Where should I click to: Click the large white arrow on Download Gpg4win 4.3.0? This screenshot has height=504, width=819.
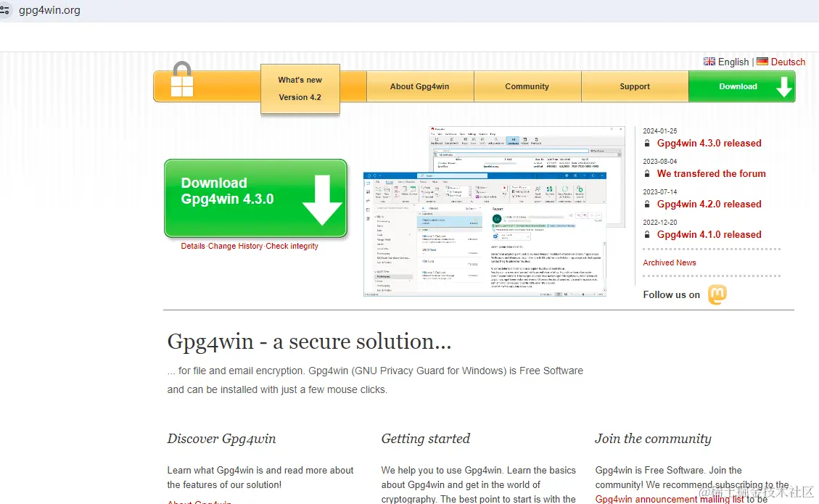click(322, 200)
